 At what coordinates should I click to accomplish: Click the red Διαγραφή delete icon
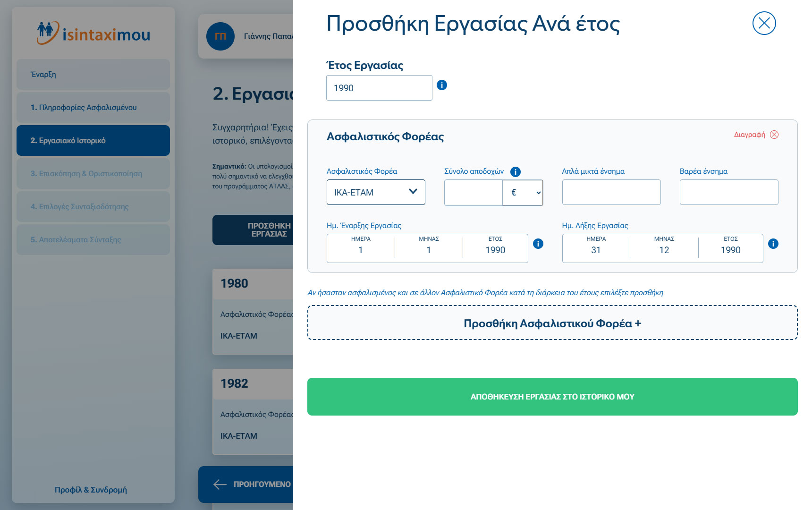tap(774, 135)
